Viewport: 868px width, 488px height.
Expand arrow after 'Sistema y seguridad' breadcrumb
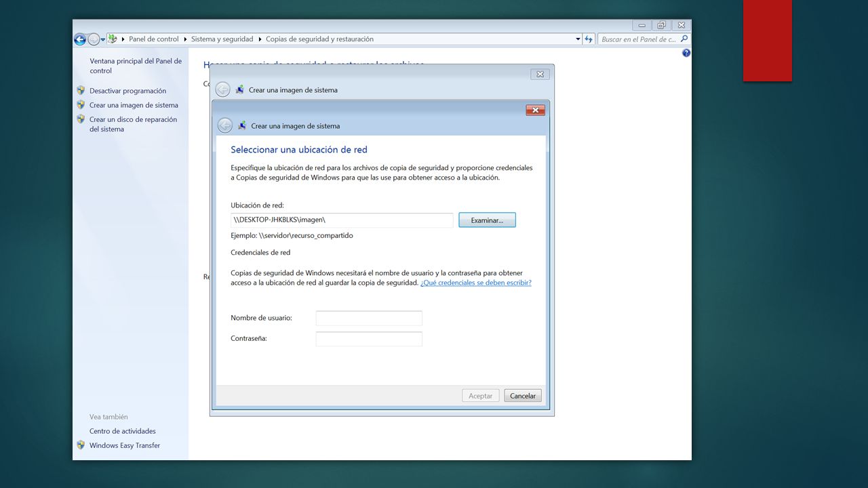click(260, 39)
